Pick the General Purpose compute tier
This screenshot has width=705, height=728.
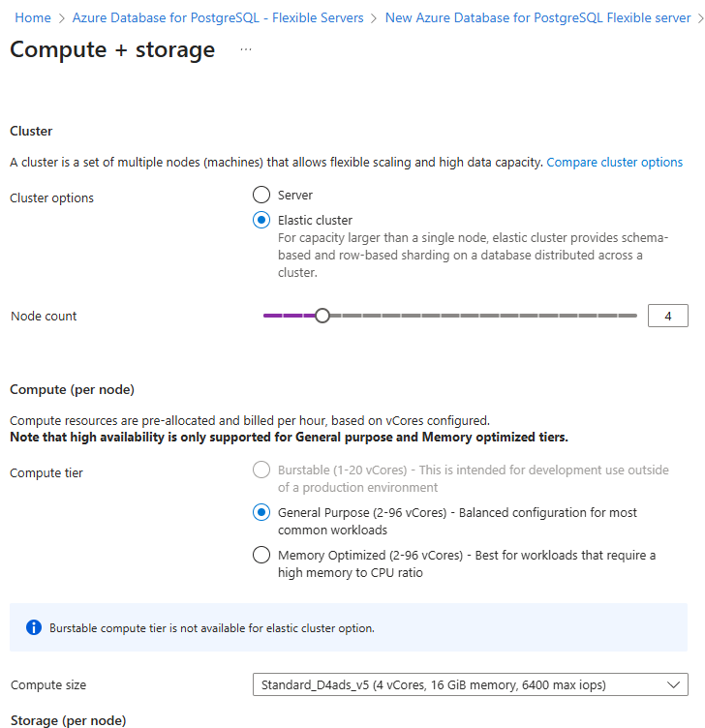(x=261, y=512)
